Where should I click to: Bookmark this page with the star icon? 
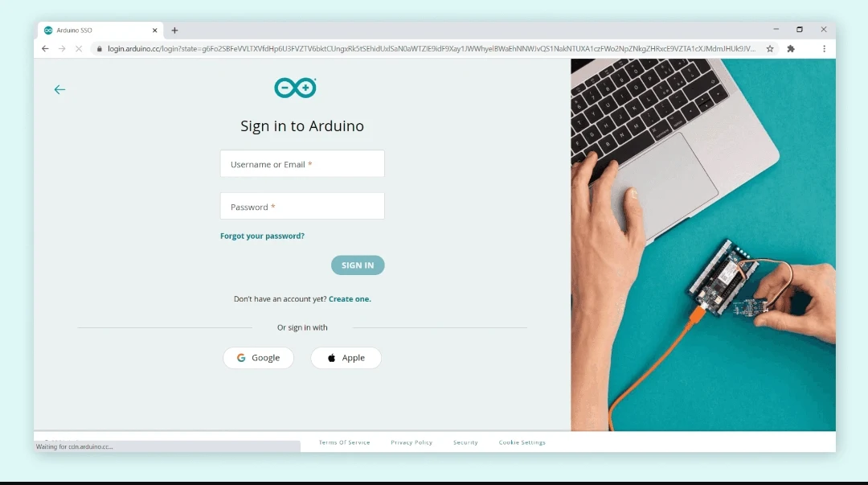point(769,49)
